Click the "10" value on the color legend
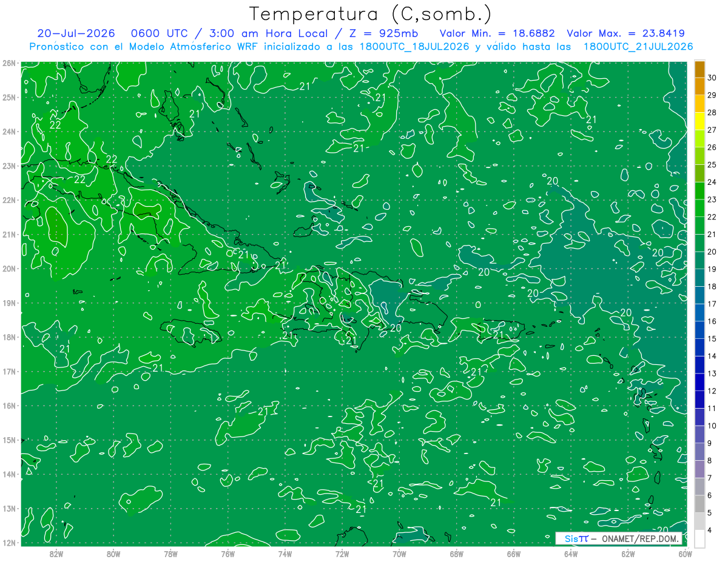728x562 pixels. click(712, 426)
